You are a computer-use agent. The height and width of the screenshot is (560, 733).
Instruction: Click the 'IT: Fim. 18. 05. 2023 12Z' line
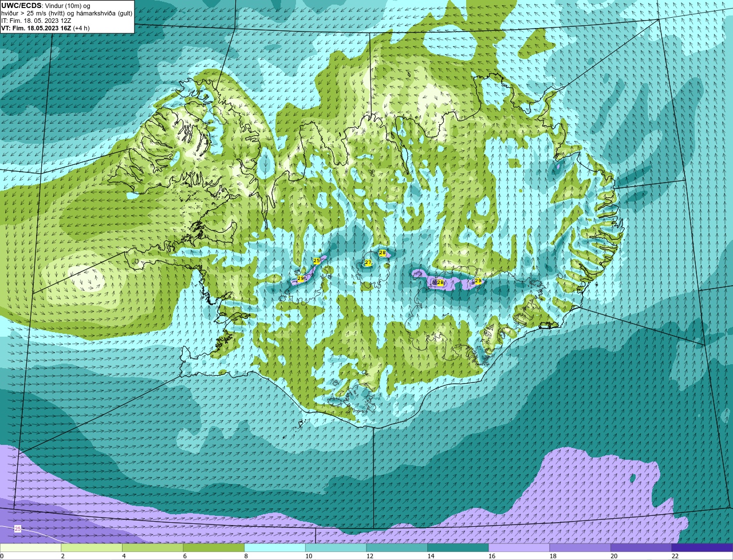(x=36, y=21)
